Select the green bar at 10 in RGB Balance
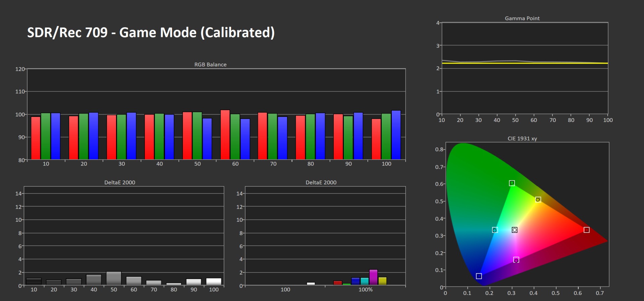The height and width of the screenshot is (301, 644). click(46, 136)
